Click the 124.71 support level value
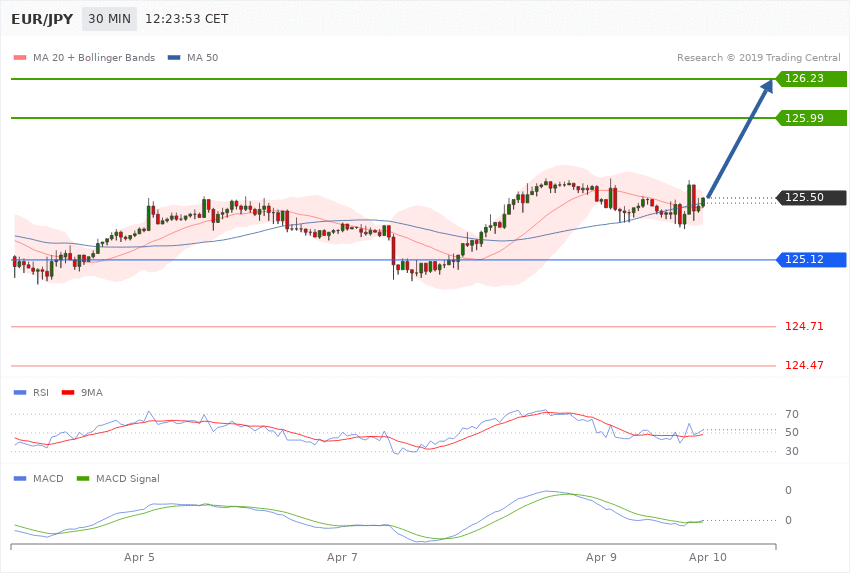 804,326
